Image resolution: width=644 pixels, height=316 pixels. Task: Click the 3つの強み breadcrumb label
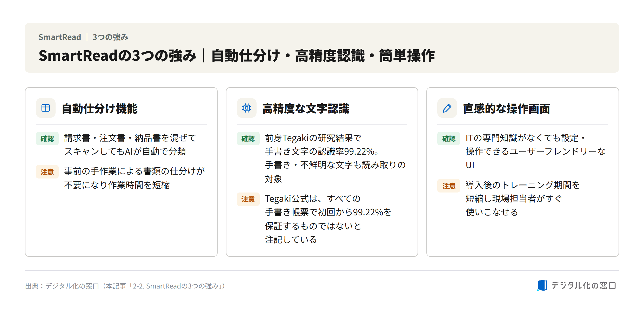tap(110, 37)
